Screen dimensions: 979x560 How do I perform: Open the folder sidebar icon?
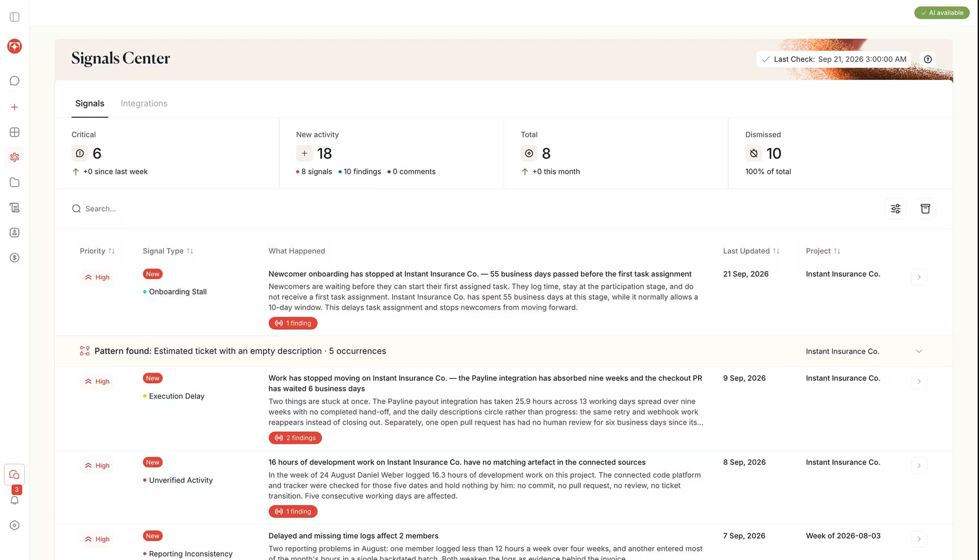14,182
